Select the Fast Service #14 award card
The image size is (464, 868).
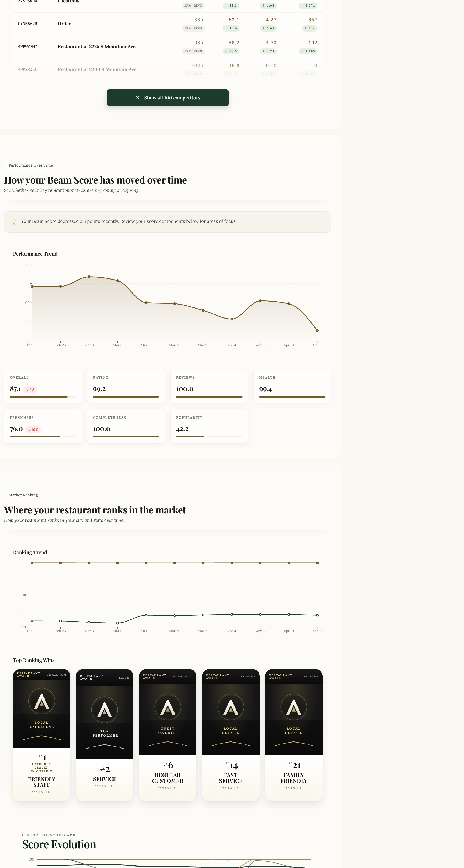pos(231,735)
